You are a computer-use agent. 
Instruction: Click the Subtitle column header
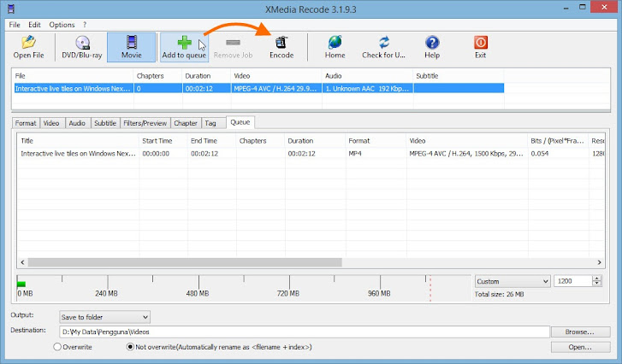(459, 76)
